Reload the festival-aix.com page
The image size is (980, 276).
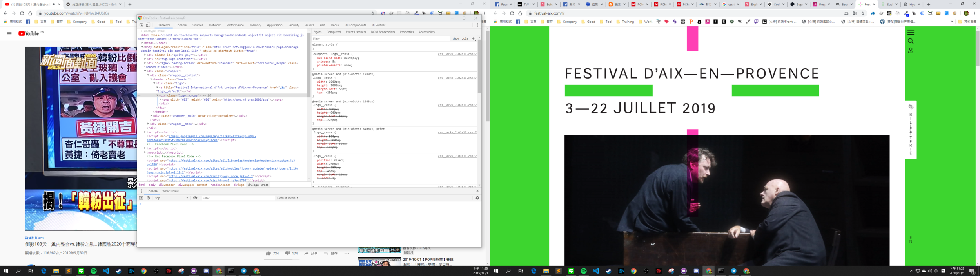pos(512,13)
